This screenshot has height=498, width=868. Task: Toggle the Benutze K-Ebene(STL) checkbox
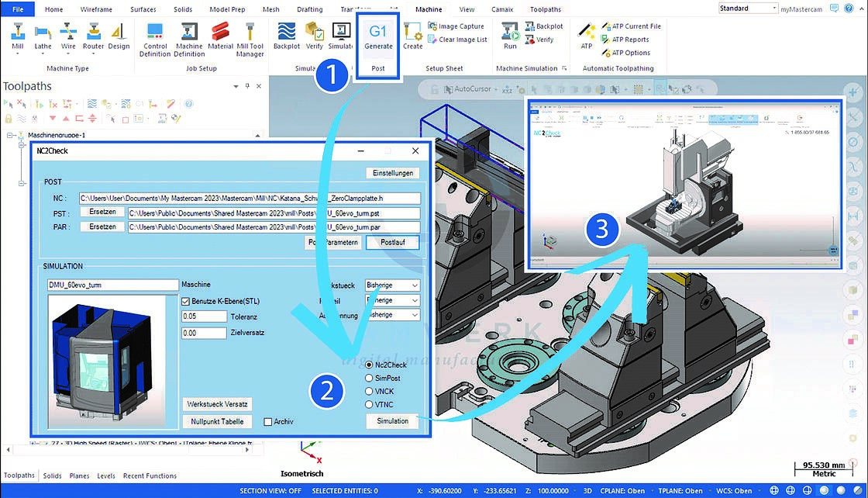coord(184,301)
